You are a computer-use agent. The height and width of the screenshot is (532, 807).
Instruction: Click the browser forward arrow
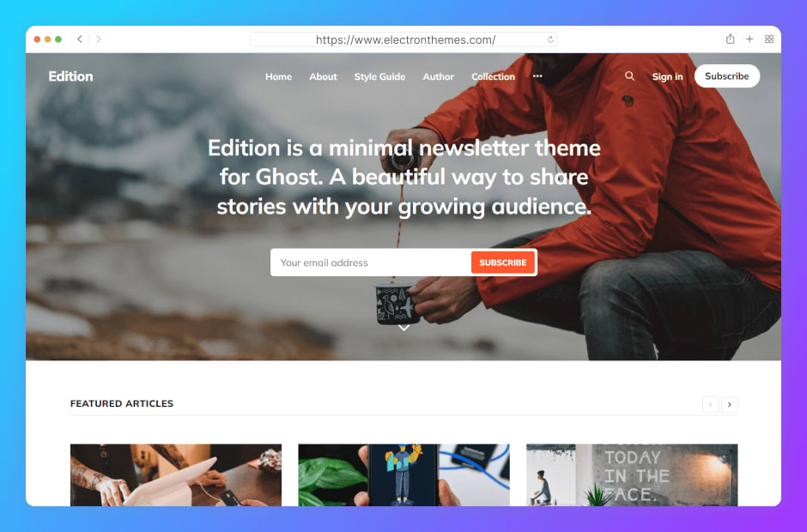[99, 39]
